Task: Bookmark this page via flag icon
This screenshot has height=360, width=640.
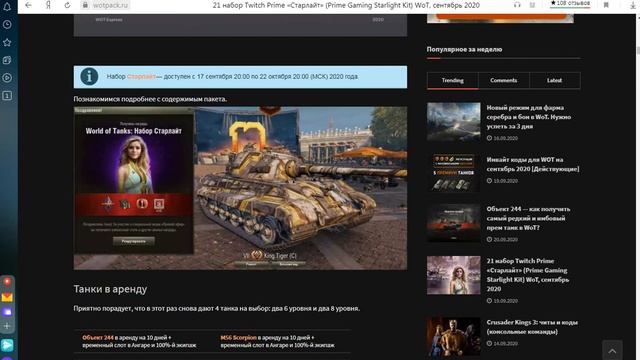Action: coord(606,5)
